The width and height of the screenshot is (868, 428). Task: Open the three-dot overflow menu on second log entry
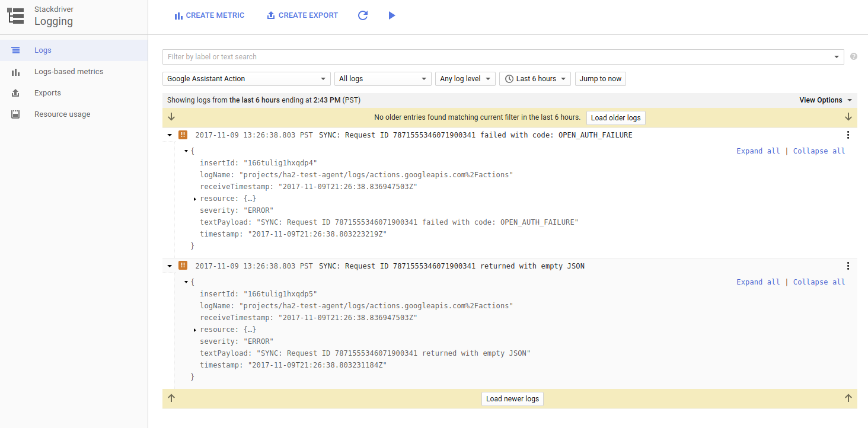tap(848, 266)
